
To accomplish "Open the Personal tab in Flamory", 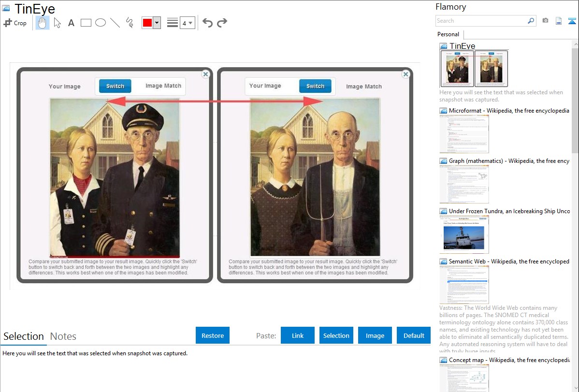I will point(448,34).
